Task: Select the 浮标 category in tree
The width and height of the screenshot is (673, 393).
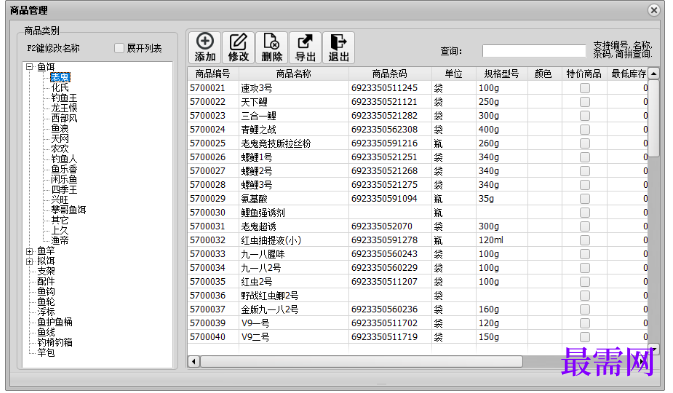Action: click(x=46, y=312)
